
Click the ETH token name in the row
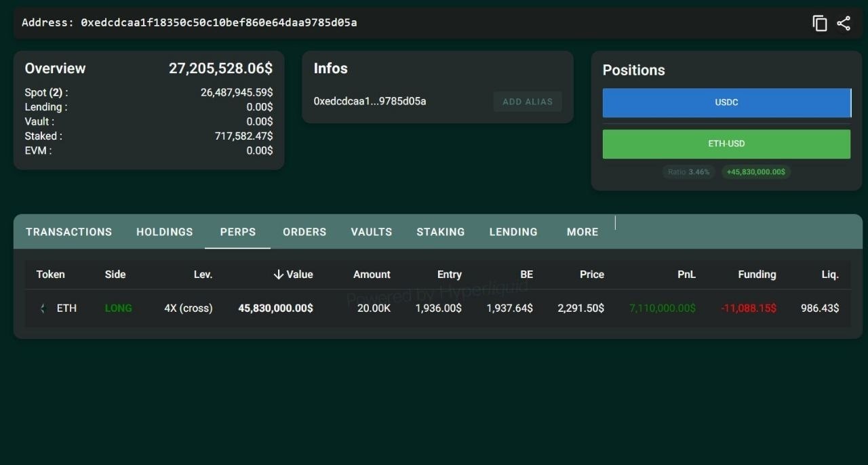point(66,308)
